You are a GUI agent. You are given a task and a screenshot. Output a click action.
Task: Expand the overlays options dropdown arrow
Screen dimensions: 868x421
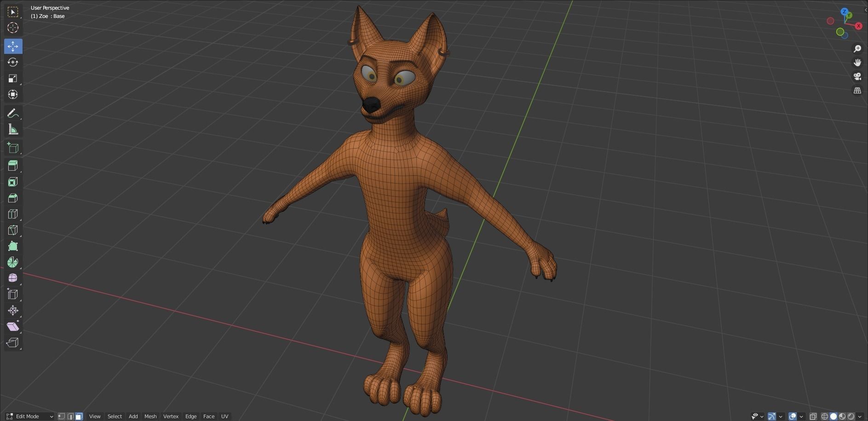[x=801, y=416]
